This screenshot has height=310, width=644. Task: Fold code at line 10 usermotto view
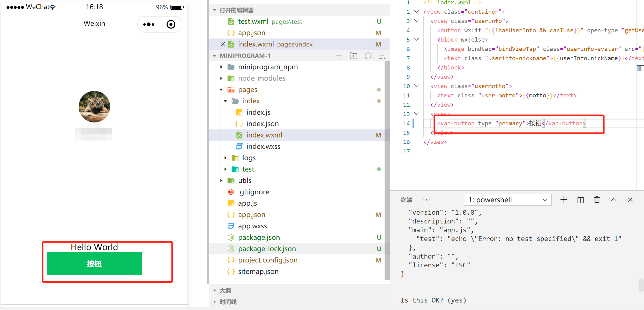[x=417, y=86]
